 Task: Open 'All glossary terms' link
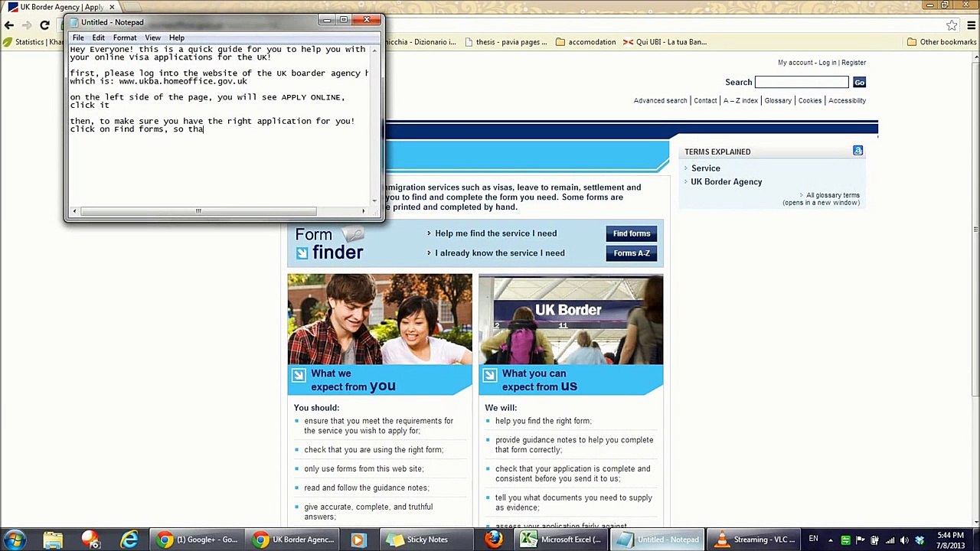pyautogui.click(x=833, y=195)
